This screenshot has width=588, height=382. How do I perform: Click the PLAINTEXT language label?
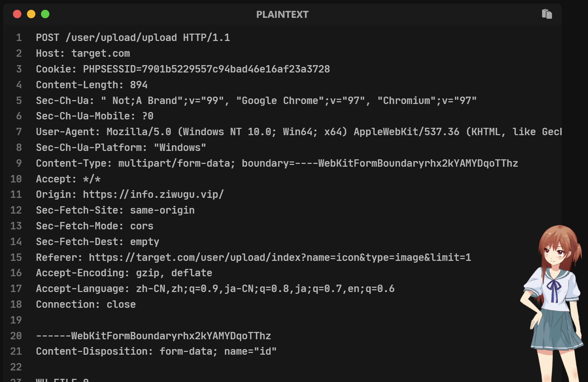click(x=282, y=14)
